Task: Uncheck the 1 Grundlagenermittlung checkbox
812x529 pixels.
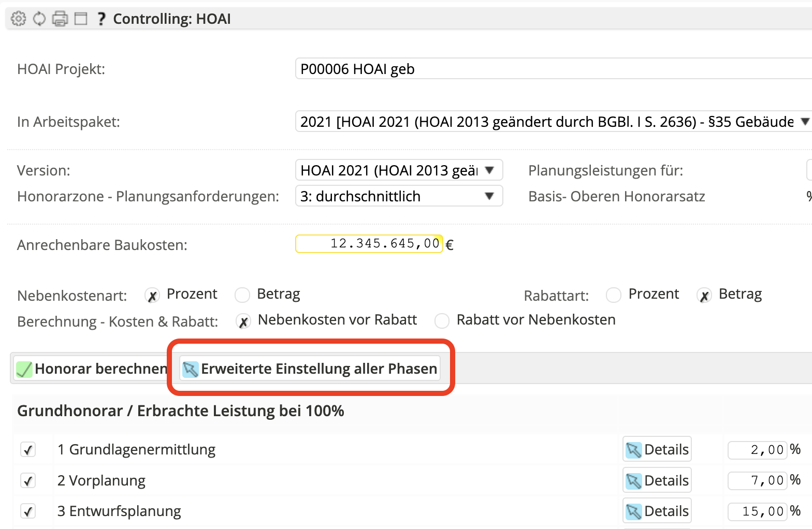Action: click(28, 449)
